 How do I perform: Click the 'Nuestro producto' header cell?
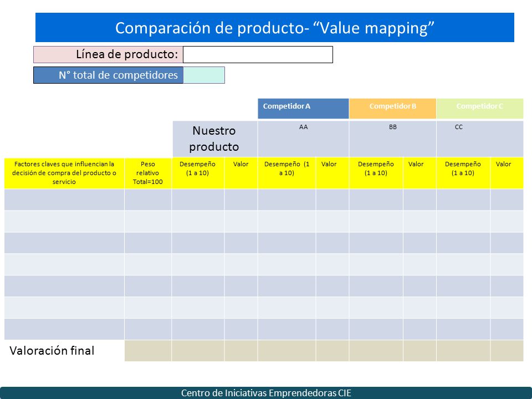point(215,139)
